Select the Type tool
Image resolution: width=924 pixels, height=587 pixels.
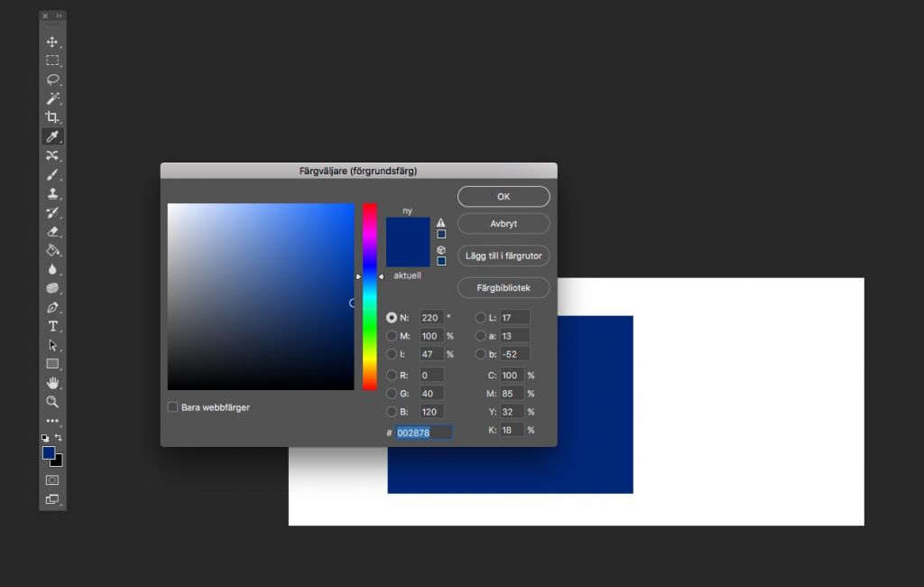[52, 326]
